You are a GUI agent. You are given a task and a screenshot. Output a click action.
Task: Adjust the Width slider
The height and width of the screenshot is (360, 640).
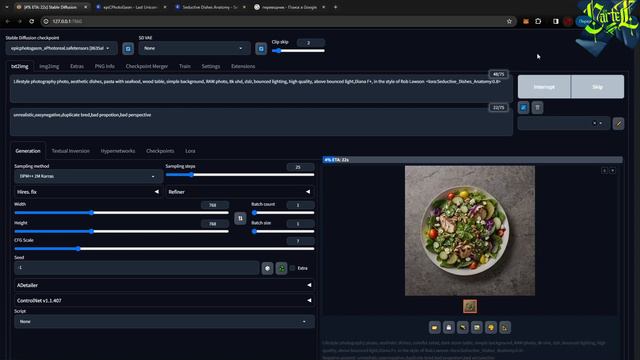point(122,213)
